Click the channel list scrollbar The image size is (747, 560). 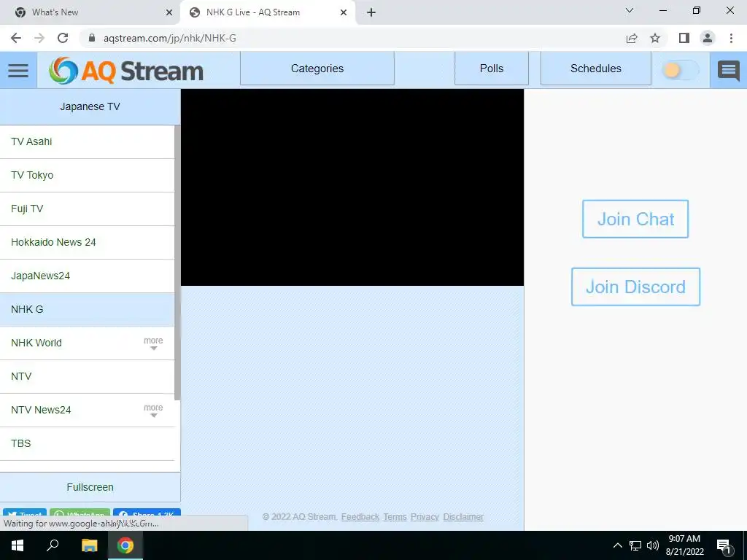click(177, 262)
